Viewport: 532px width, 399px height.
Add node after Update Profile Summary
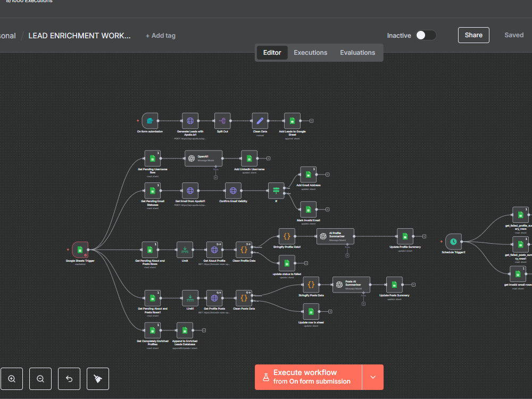[424, 237]
